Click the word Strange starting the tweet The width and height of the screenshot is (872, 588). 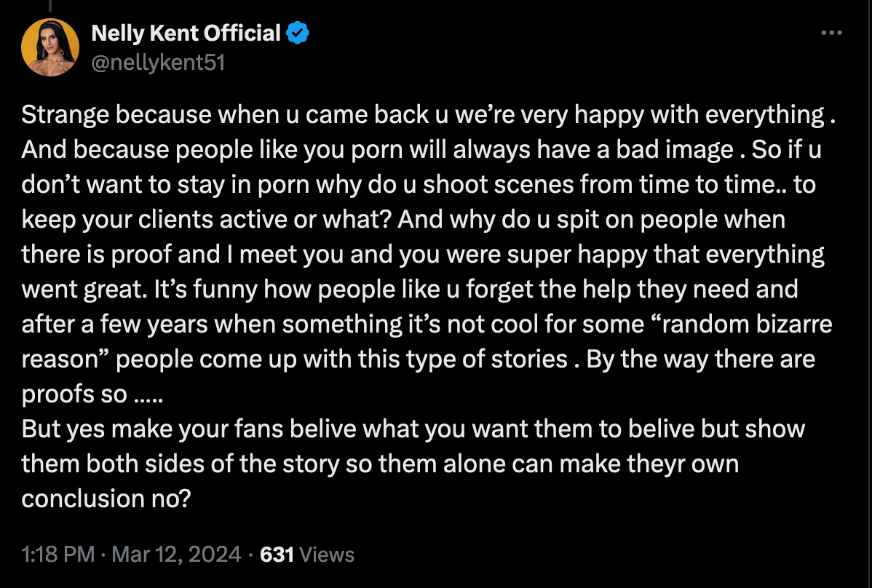coord(66,115)
